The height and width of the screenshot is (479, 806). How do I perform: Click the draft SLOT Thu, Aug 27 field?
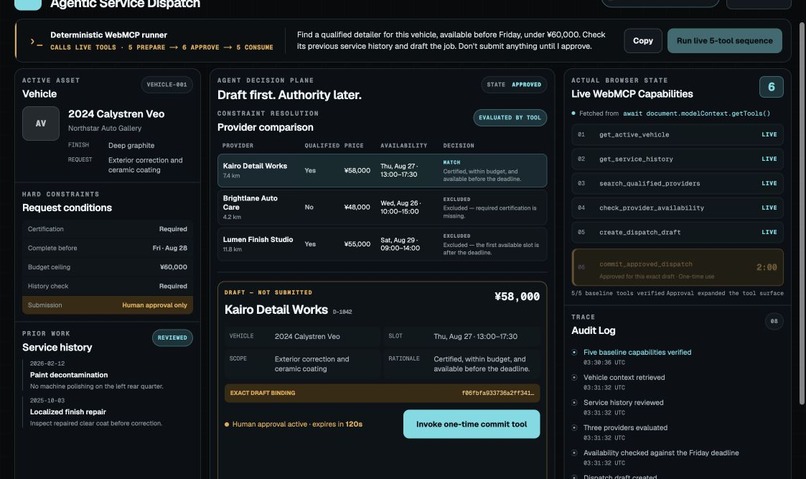pos(462,336)
